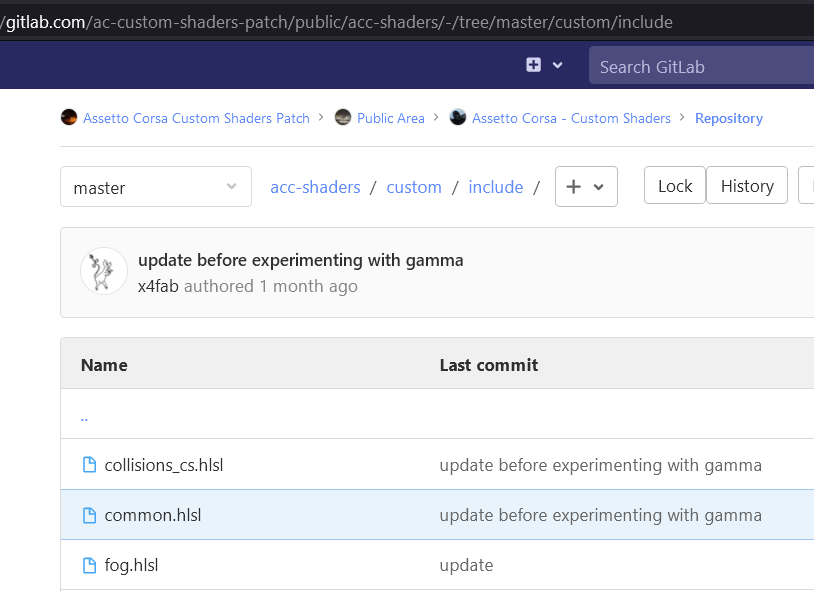Click the Lock button
The height and width of the screenshot is (592, 814).
tap(675, 185)
